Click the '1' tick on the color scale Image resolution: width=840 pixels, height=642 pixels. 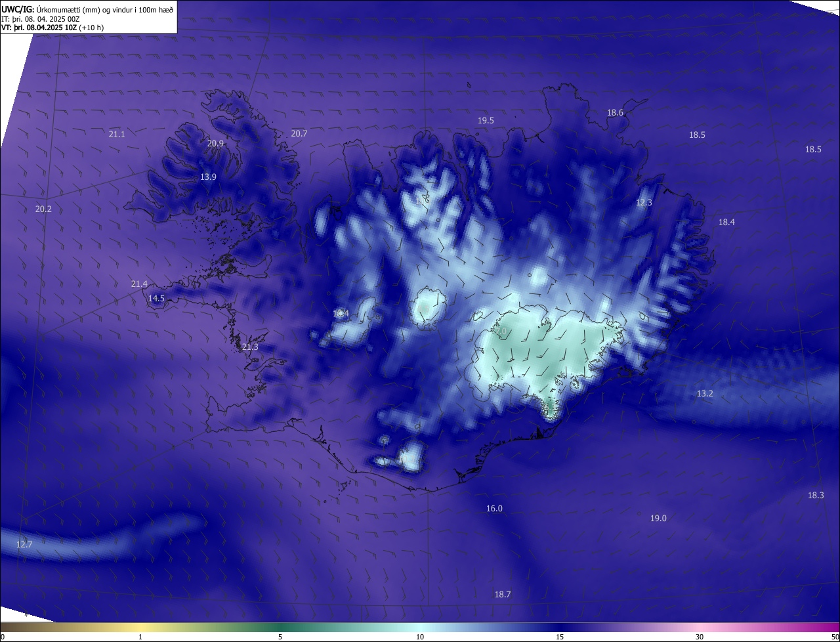tap(140, 637)
